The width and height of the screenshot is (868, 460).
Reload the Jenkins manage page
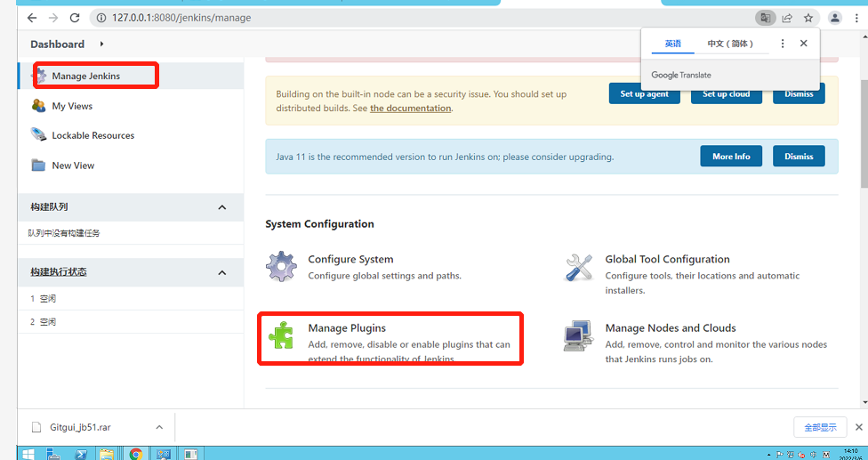click(x=75, y=18)
